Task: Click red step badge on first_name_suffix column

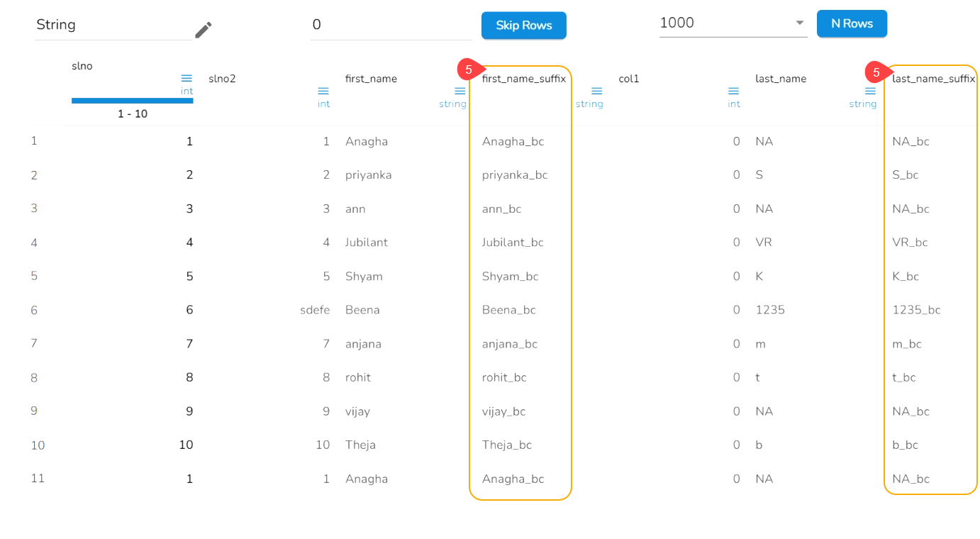Action: click(x=469, y=70)
